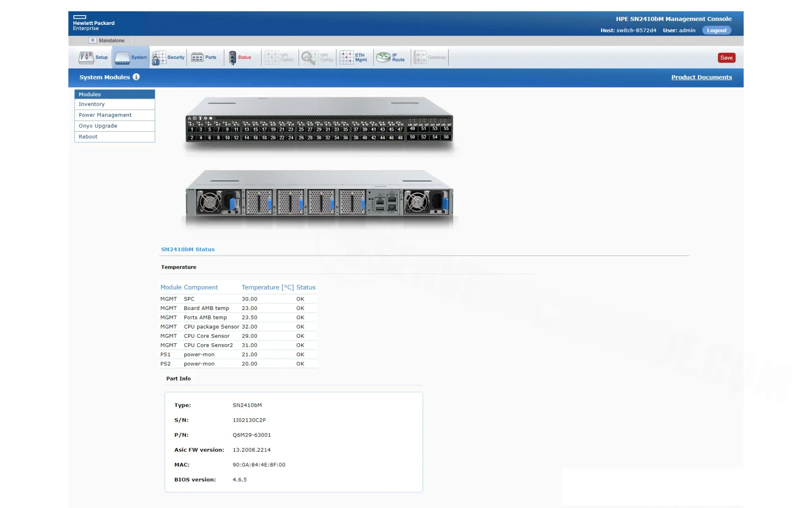
Task: Open Power Management menu item
Action: click(x=105, y=115)
